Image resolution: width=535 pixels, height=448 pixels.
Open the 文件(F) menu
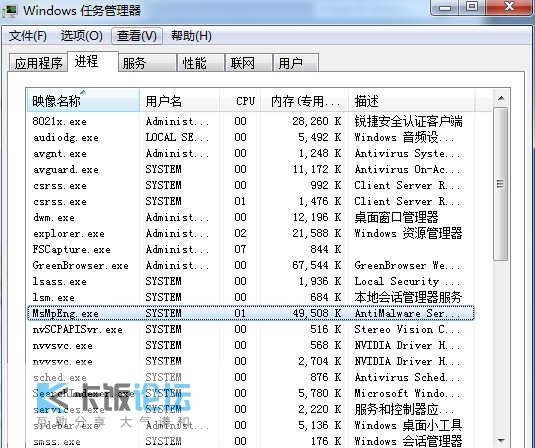click(x=28, y=36)
